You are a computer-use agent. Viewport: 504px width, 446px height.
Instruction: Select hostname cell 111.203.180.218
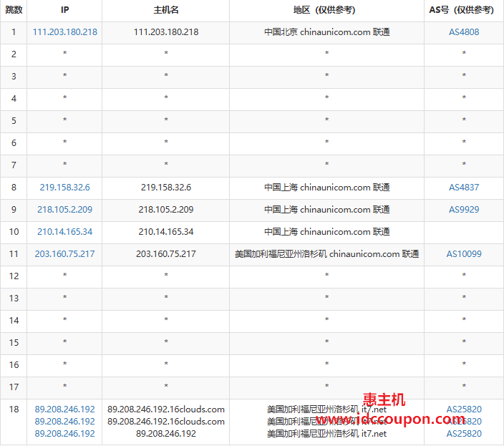point(166,31)
